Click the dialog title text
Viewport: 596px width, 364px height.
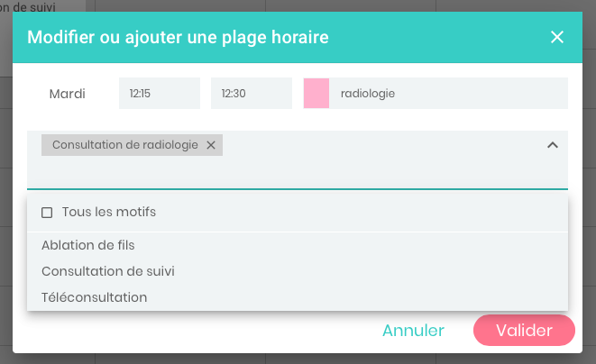178,37
